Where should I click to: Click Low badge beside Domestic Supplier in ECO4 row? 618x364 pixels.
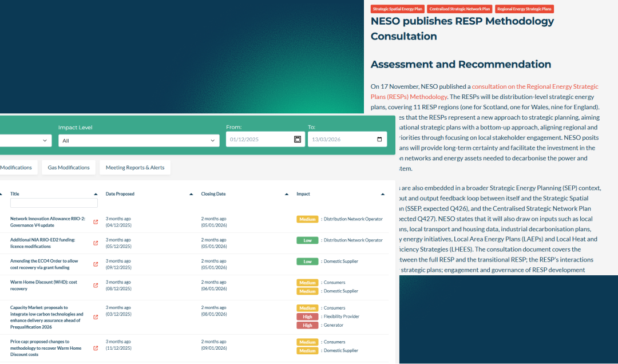point(307,262)
